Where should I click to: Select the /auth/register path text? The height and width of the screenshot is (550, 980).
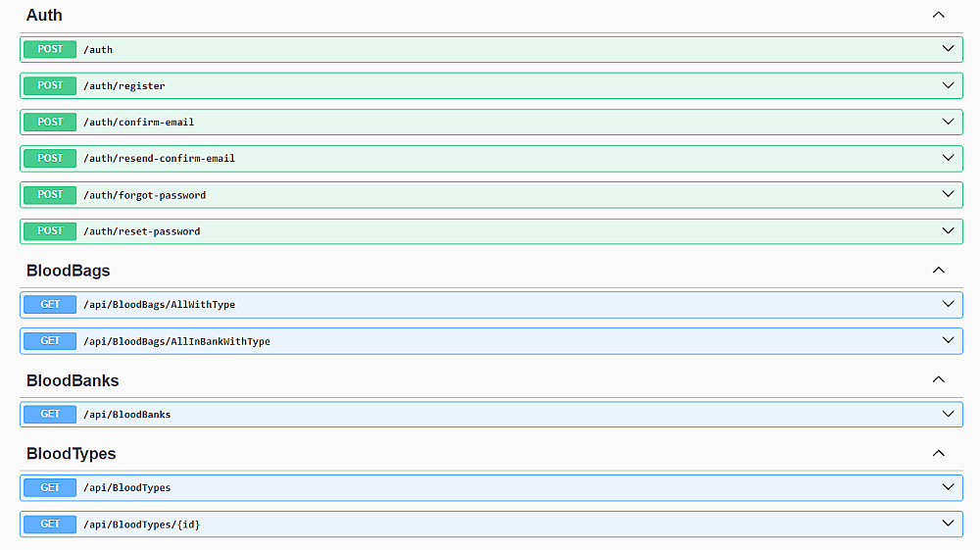click(124, 86)
